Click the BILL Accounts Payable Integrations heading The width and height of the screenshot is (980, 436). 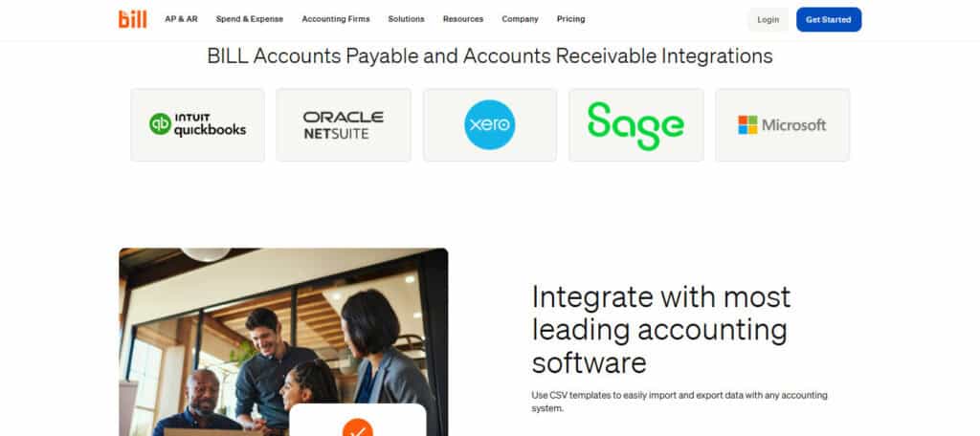[490, 56]
